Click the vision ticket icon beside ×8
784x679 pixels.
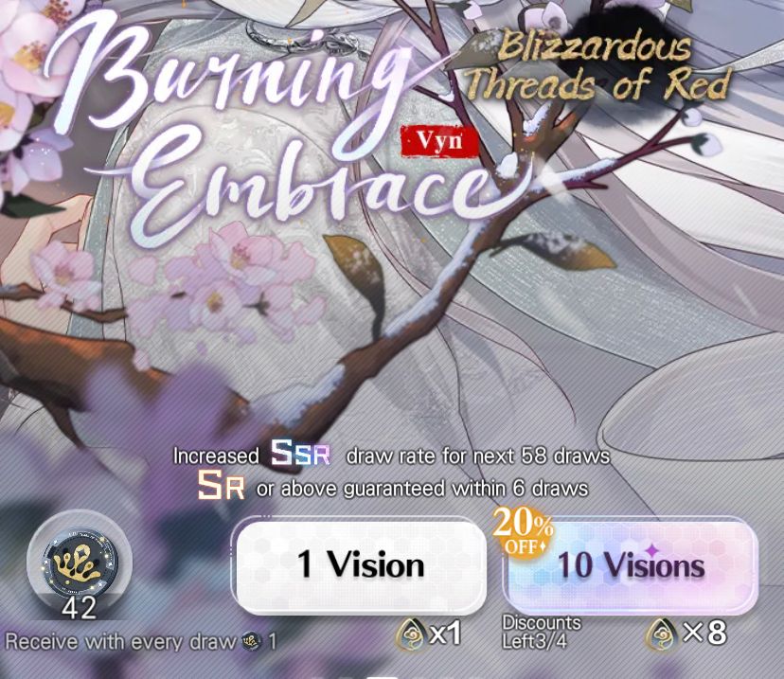coord(663,634)
